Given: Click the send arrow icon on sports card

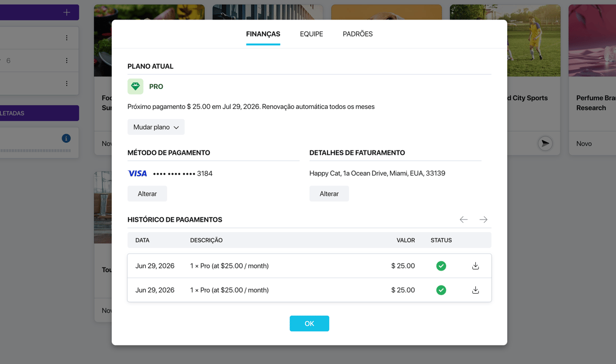Looking at the screenshot, I should coord(545,143).
